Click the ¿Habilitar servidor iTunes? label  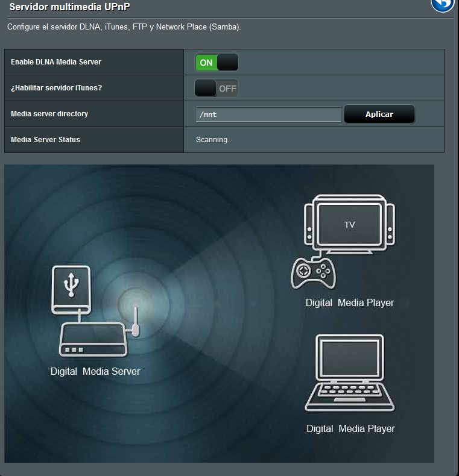point(57,88)
